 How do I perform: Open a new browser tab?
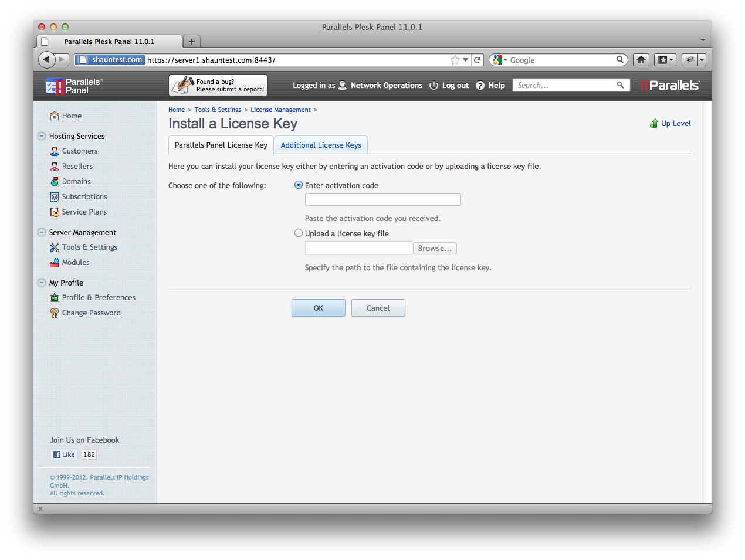click(191, 42)
